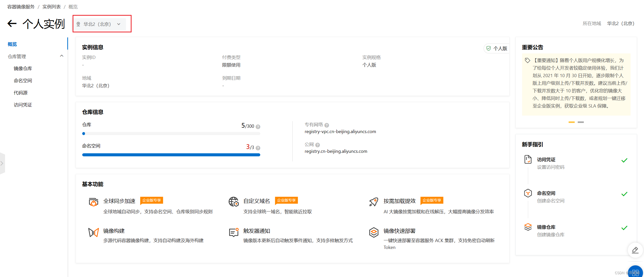
Task: Click 实例列表 breadcrumb link
Action: (x=51, y=7)
